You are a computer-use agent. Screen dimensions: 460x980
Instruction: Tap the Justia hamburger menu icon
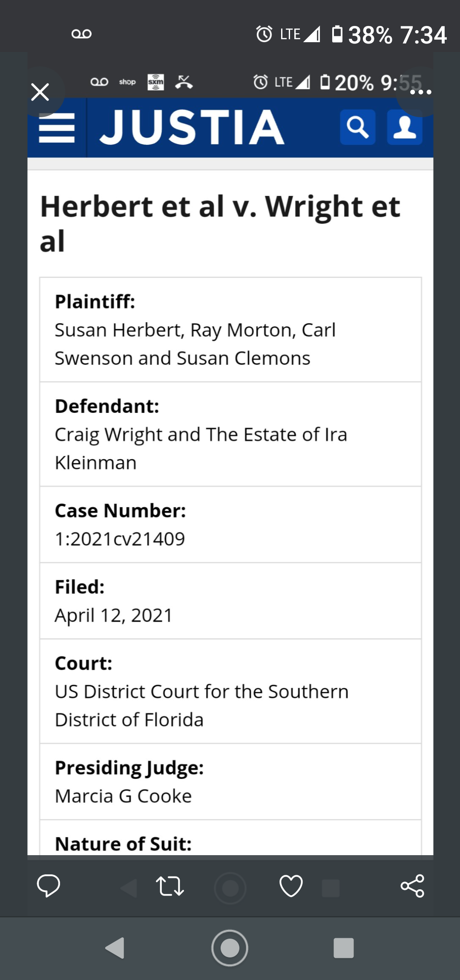(57, 128)
